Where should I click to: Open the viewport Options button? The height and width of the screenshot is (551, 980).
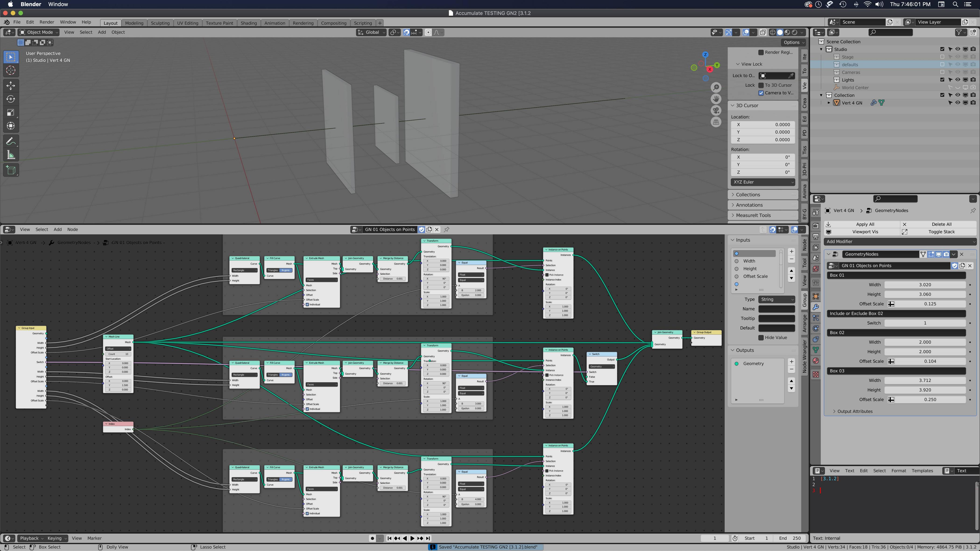pos(793,42)
